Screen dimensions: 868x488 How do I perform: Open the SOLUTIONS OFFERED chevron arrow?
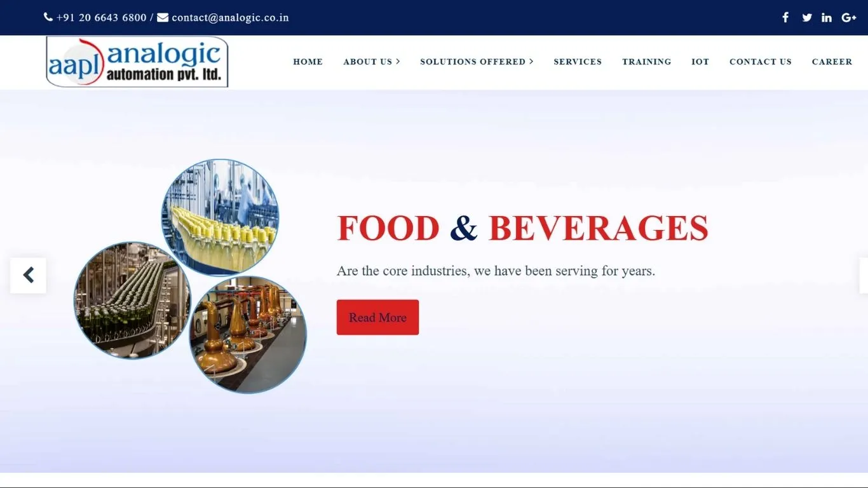[x=531, y=62]
